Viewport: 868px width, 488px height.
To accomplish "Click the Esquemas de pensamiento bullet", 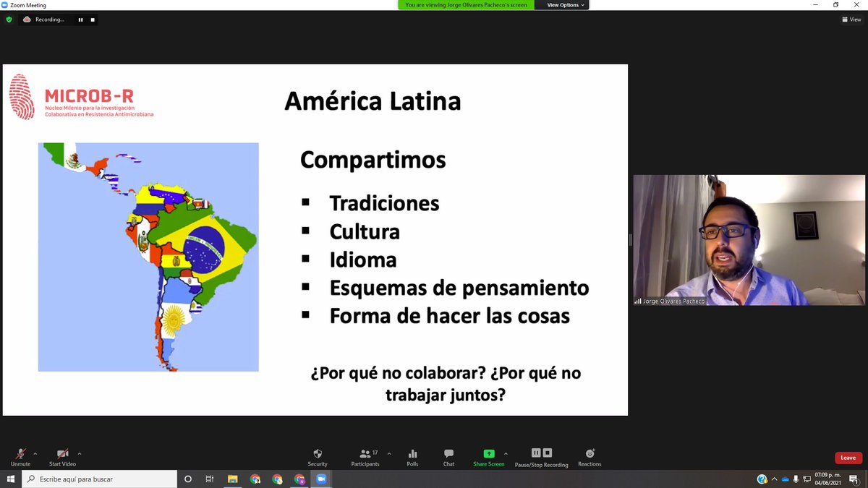I will coord(459,288).
